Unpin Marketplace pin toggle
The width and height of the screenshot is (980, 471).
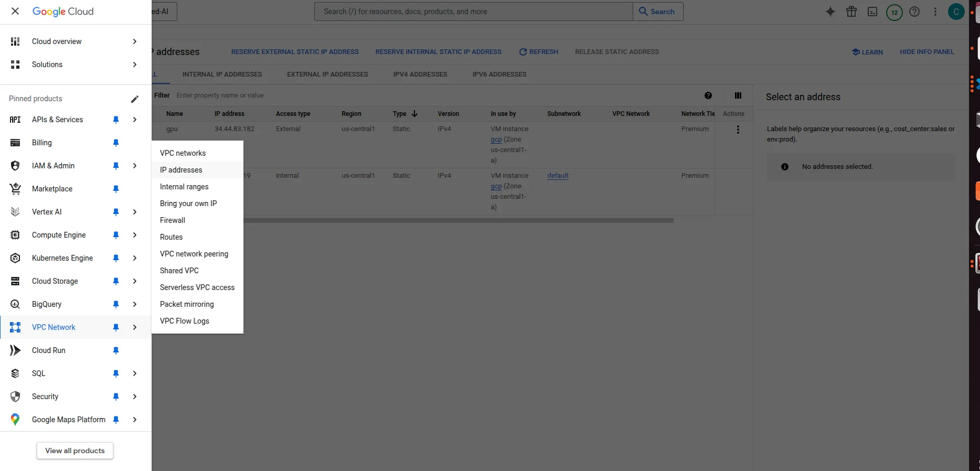pyautogui.click(x=116, y=189)
